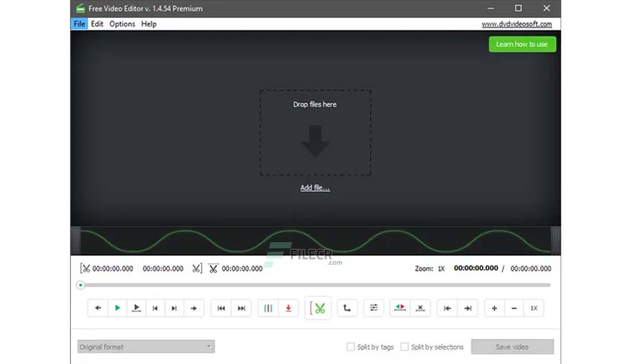Viewport: 629px width, 364px height.
Task: Jump to previous tag with rewind icon
Action: (x=221, y=308)
